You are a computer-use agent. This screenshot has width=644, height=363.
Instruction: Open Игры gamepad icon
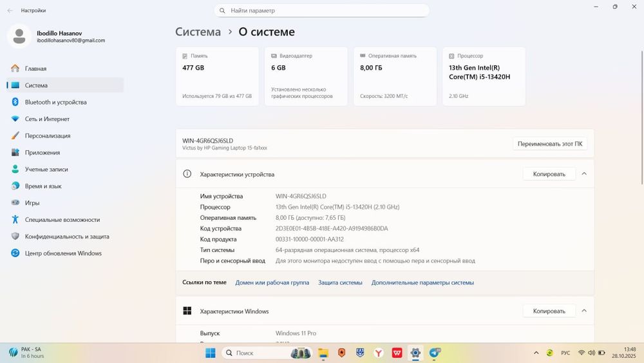[x=15, y=202]
